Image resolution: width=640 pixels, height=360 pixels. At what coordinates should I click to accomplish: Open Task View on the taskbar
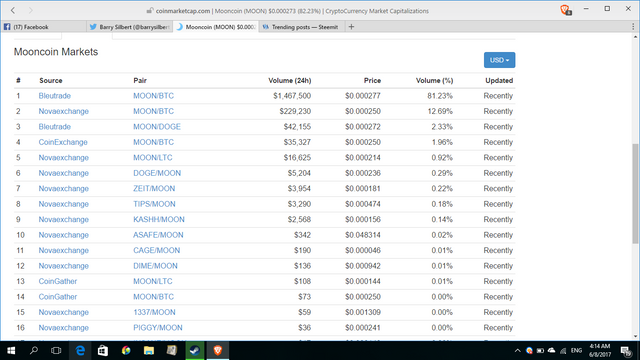[56, 351]
